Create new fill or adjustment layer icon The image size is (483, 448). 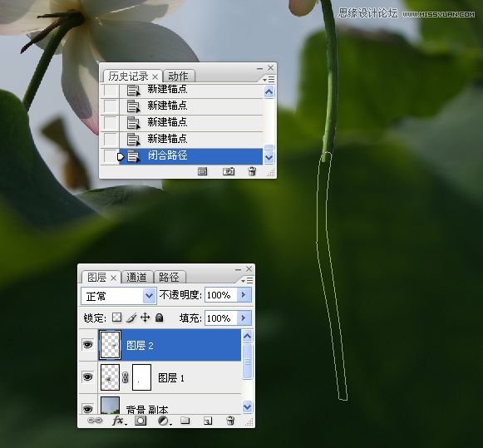point(164,421)
